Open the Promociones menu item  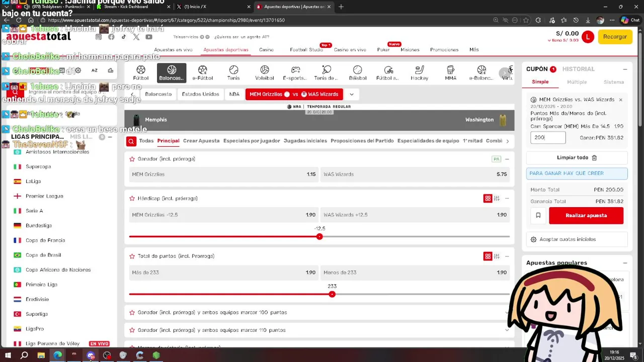[444, 50]
